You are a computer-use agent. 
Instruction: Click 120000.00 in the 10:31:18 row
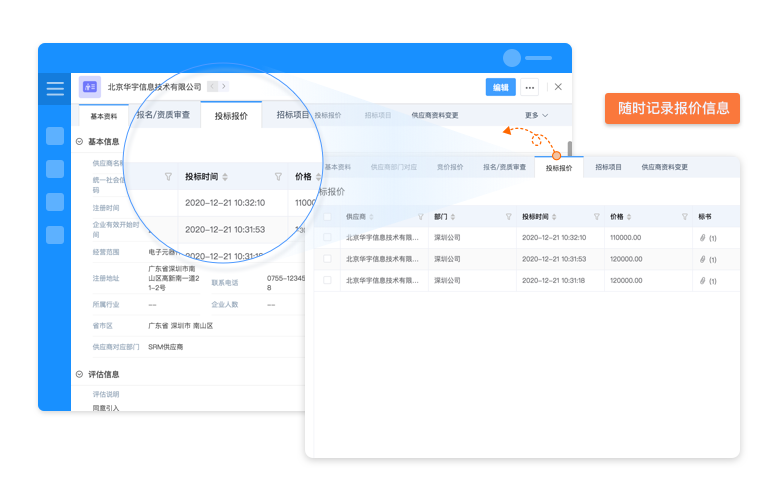pyautogui.click(x=626, y=280)
